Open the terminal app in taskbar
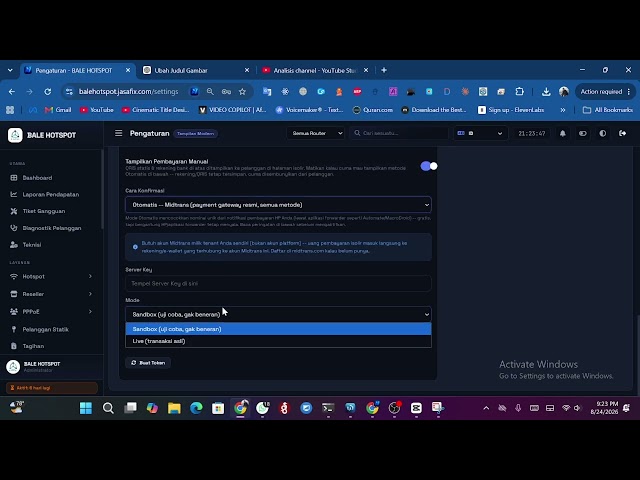The height and width of the screenshot is (480, 640). (x=328, y=408)
